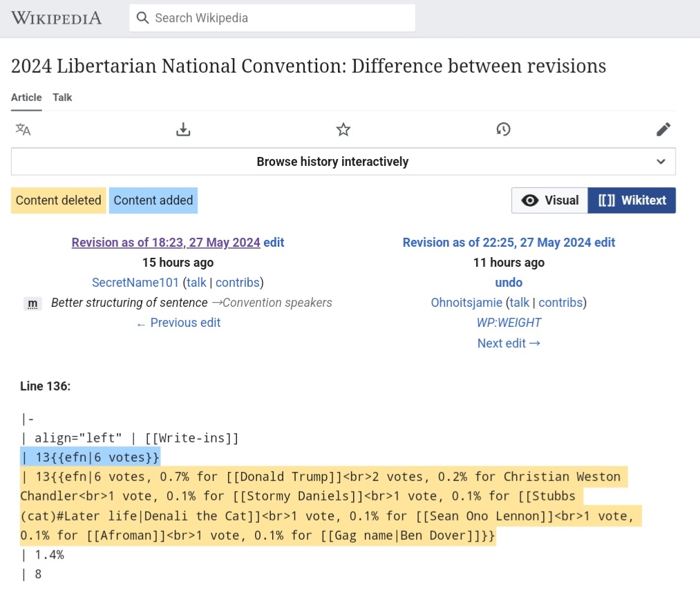The image size is (700, 611).
Task: Open Revision as of 22:25, 27 May 2024
Action: 497,243
